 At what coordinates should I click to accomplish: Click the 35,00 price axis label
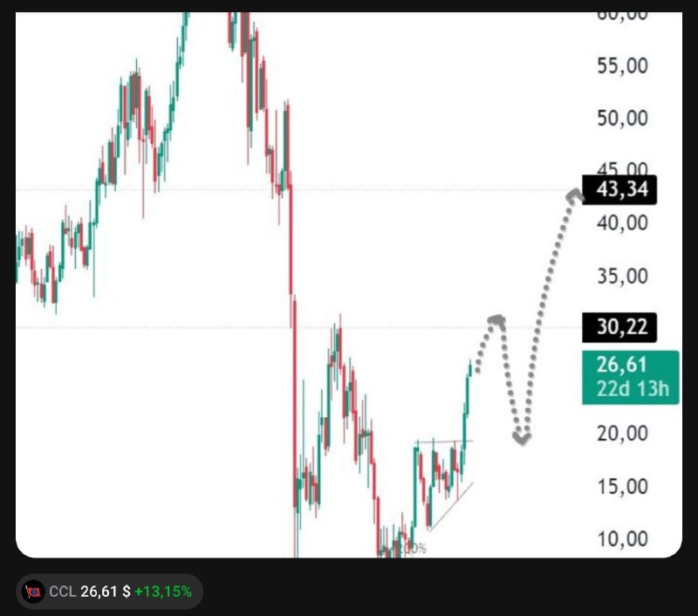622,277
